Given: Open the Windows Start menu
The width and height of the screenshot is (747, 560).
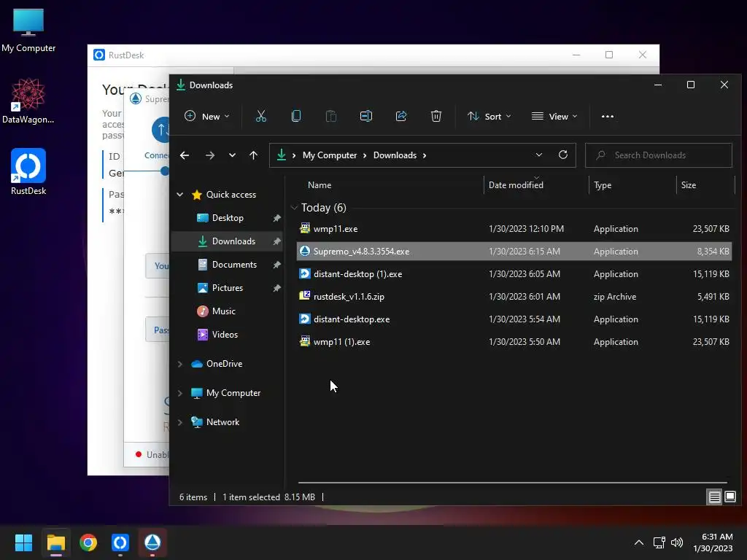Looking at the screenshot, I should pyautogui.click(x=23, y=542).
